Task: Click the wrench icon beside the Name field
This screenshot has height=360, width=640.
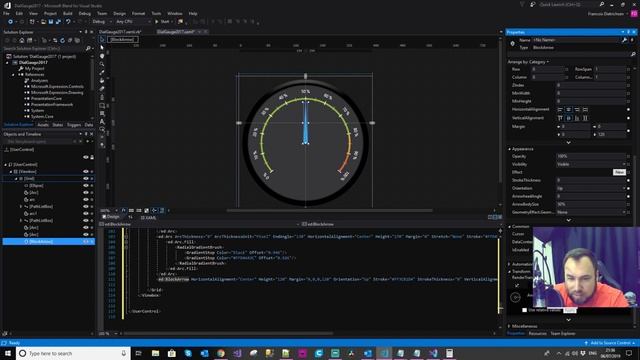Action: pos(624,40)
